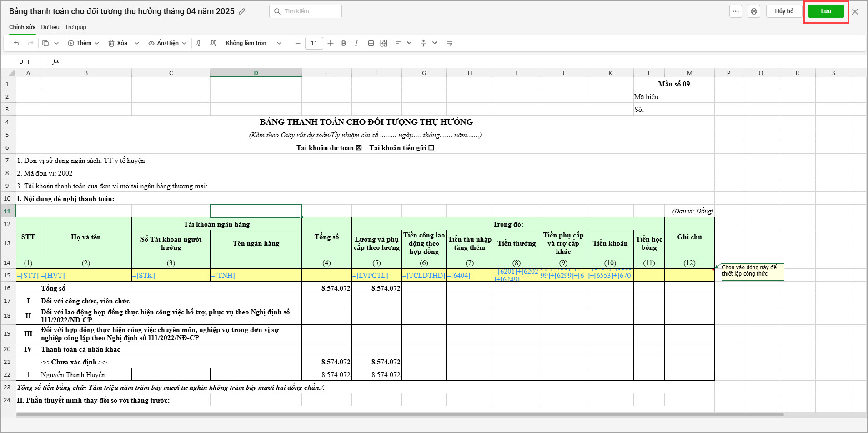Click the =[6404] formula cell
868x433 pixels.
click(x=470, y=275)
